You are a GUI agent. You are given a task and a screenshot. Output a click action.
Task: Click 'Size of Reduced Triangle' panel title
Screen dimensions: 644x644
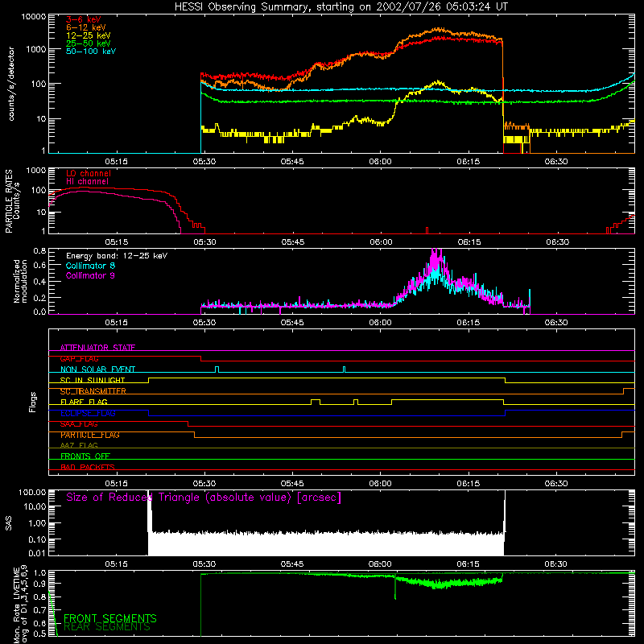204,497
